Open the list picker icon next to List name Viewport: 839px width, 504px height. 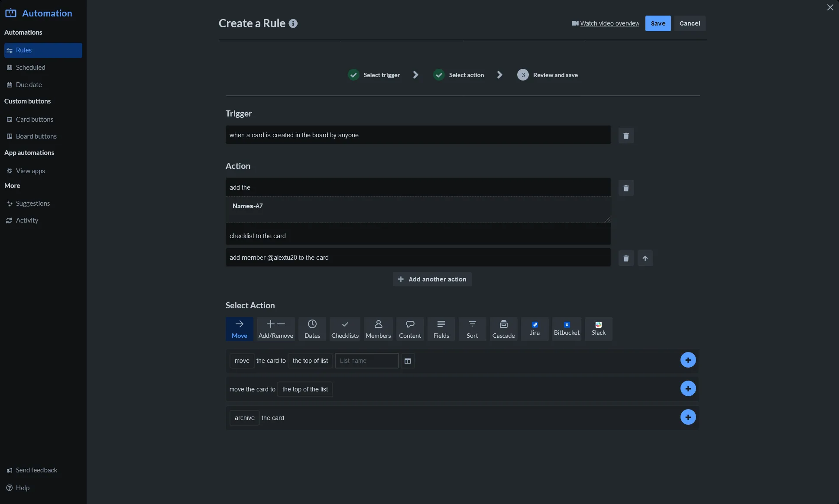[x=407, y=361]
